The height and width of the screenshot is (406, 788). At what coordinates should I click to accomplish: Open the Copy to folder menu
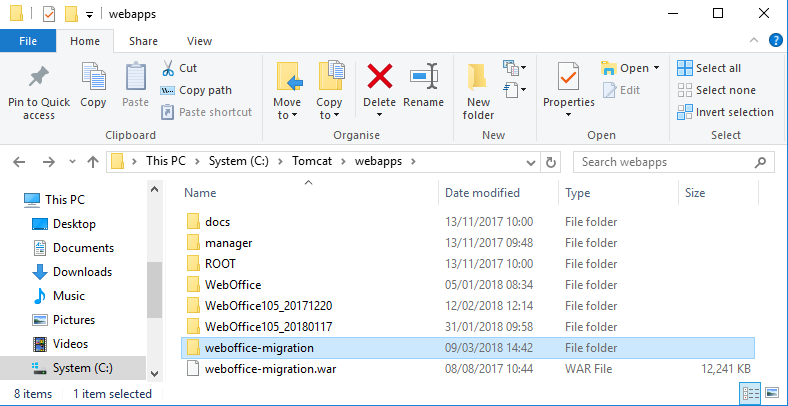330,91
